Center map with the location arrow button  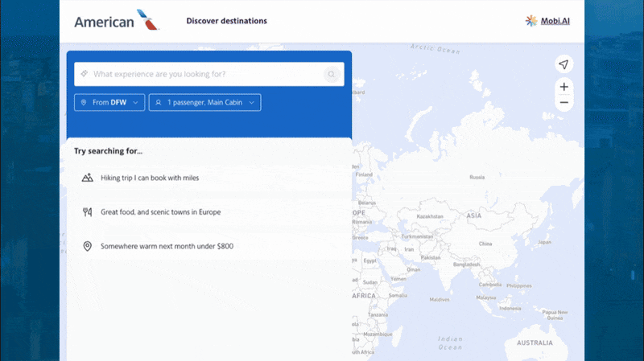coord(564,64)
